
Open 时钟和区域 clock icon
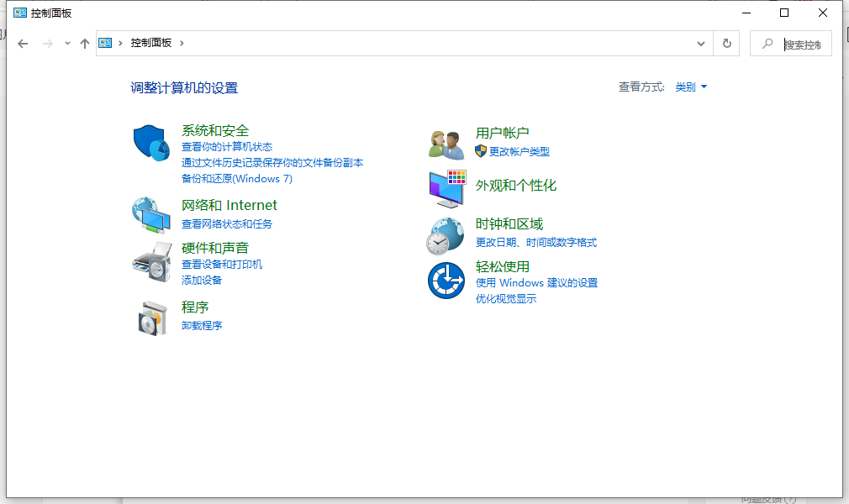[x=445, y=234]
